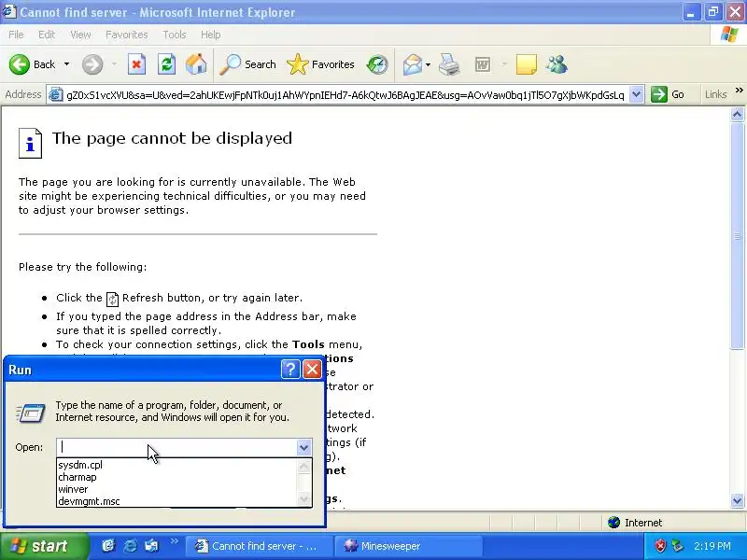The image size is (747, 560).
Task: Click the Refresh icon inside the page text
Action: click(112, 299)
